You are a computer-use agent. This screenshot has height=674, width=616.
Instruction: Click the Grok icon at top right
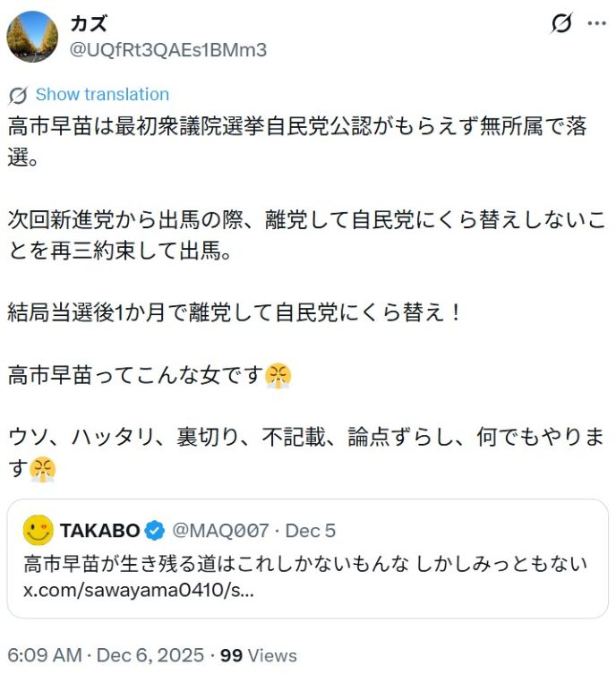561,24
